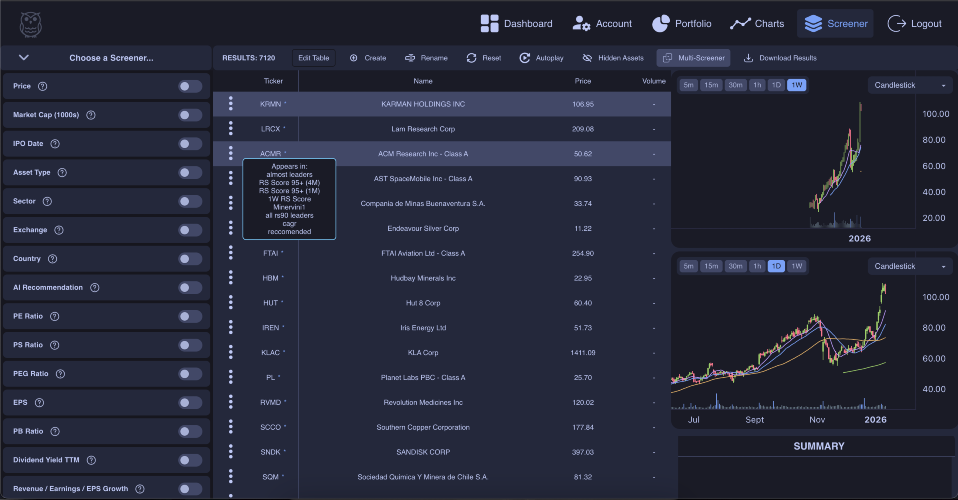
Task: Select the 15m interval on top chart
Action: [x=711, y=85]
